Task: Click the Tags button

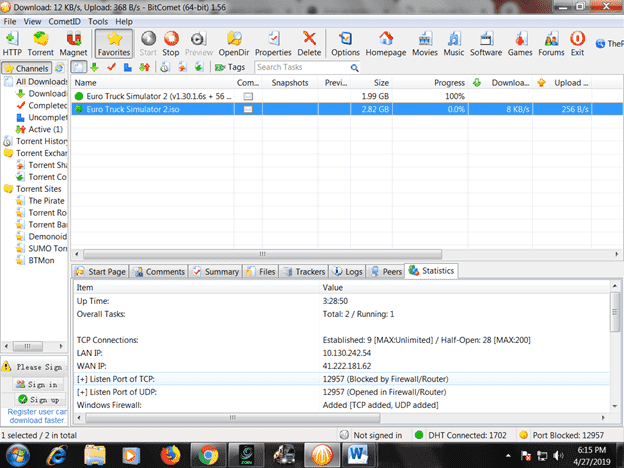Action: click(x=230, y=67)
